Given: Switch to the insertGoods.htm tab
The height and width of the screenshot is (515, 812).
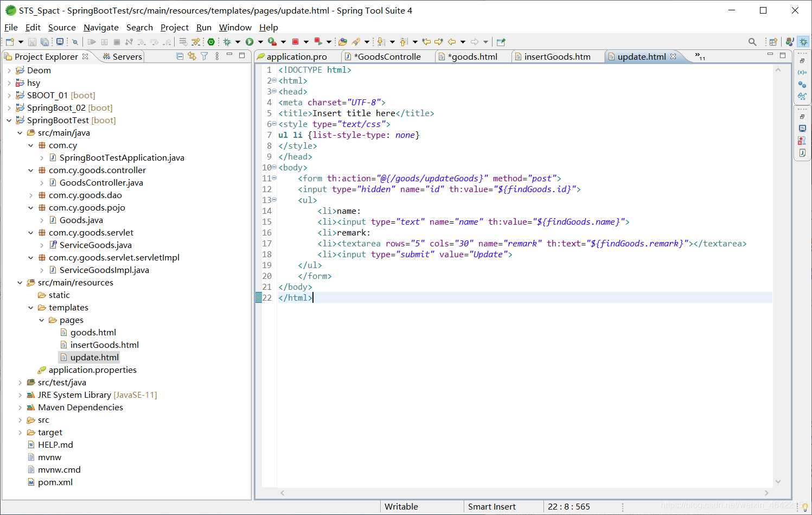Looking at the screenshot, I should coord(557,56).
